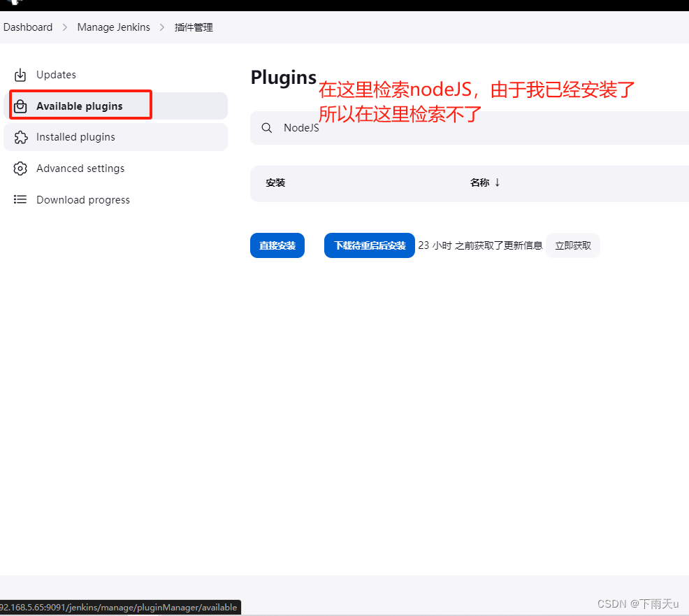689x616 pixels.
Task: Click the Plugins page heading
Action: [x=284, y=78]
